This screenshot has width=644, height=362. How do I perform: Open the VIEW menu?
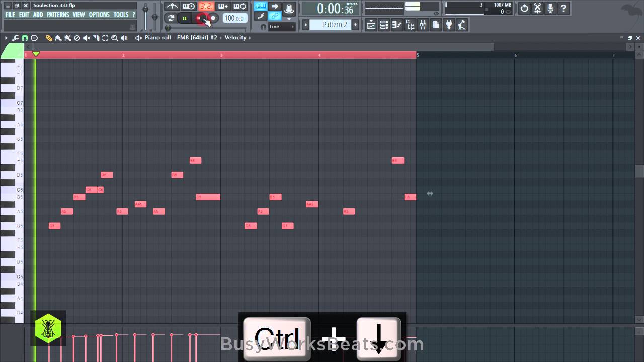[79, 15]
